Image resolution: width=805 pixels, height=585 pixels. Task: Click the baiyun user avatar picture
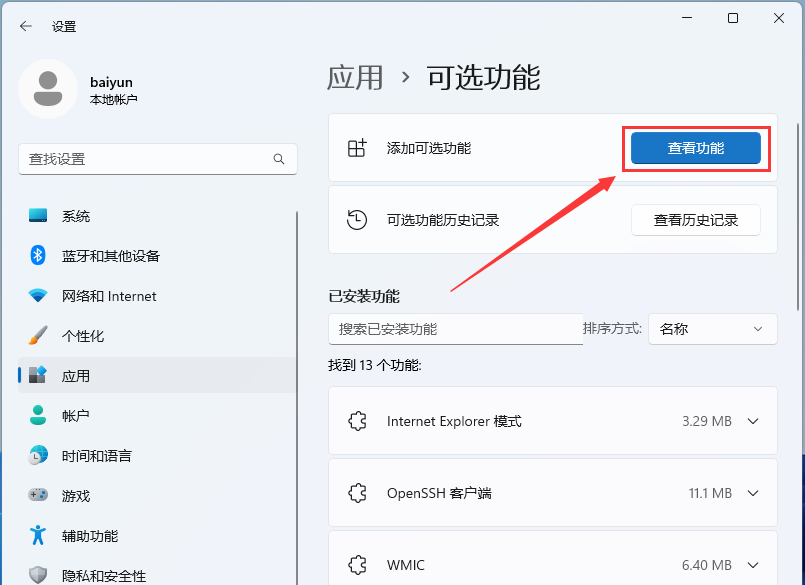[x=48, y=89]
